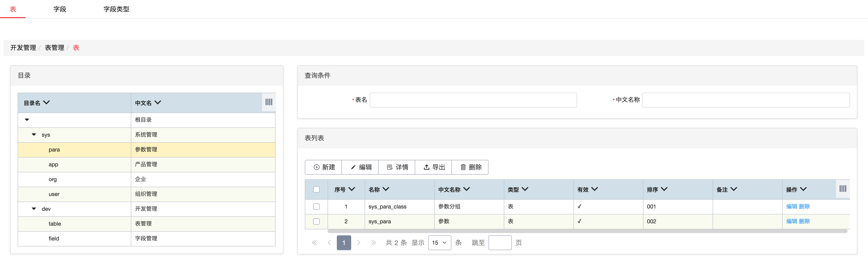Open the 序号 column header dropdown
Image resolution: width=868 pixels, height=265 pixels.
point(352,189)
